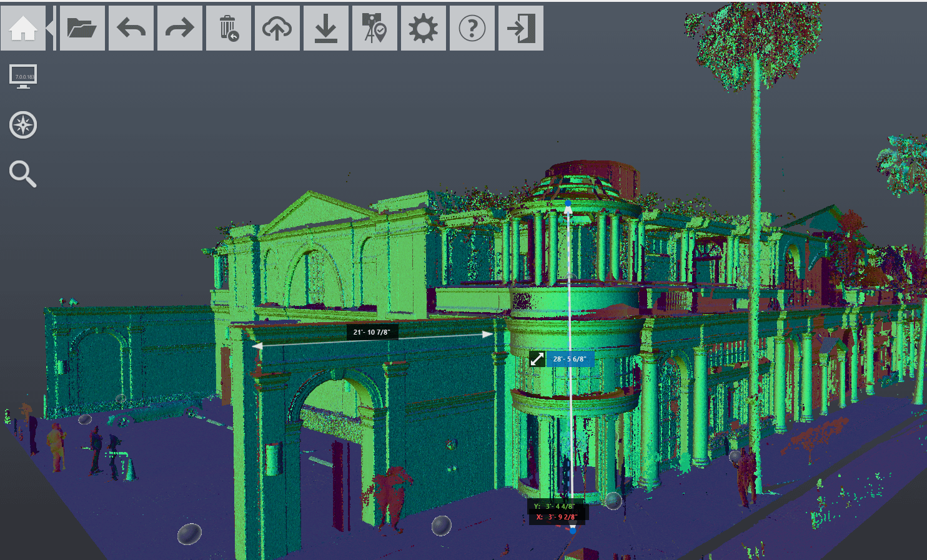
Task: Open search with the magnifying glass
Action: point(23,174)
